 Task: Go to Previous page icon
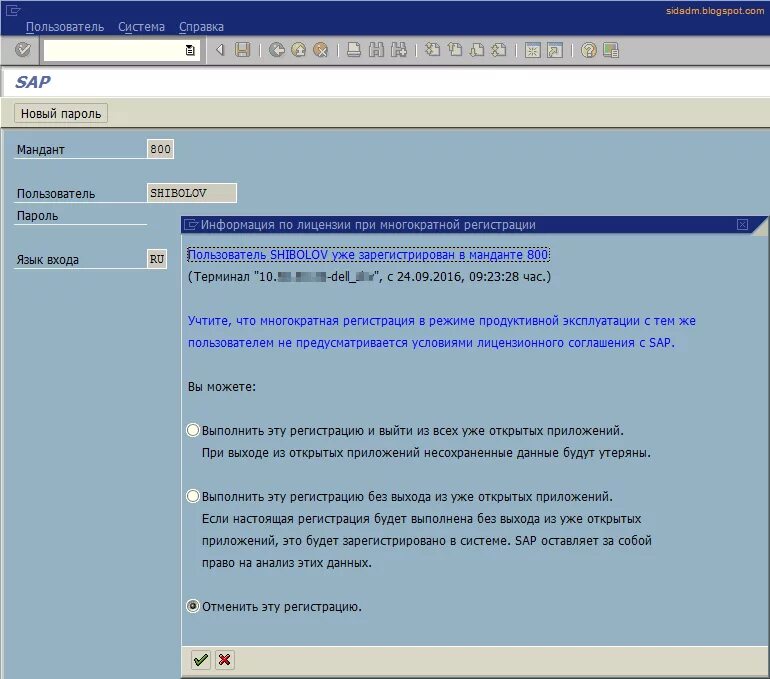click(x=455, y=50)
